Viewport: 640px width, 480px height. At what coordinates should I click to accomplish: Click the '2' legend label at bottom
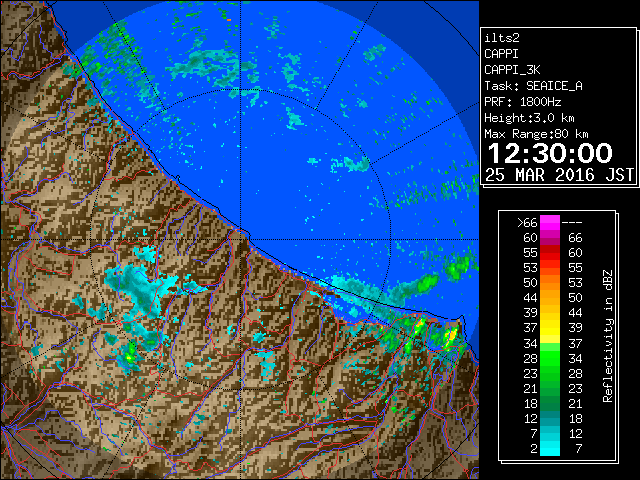click(x=534, y=449)
